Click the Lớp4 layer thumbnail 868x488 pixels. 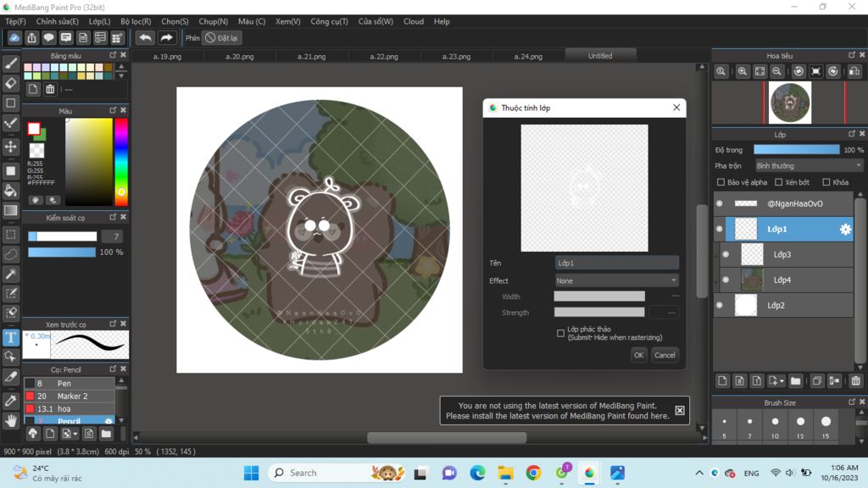click(x=752, y=280)
